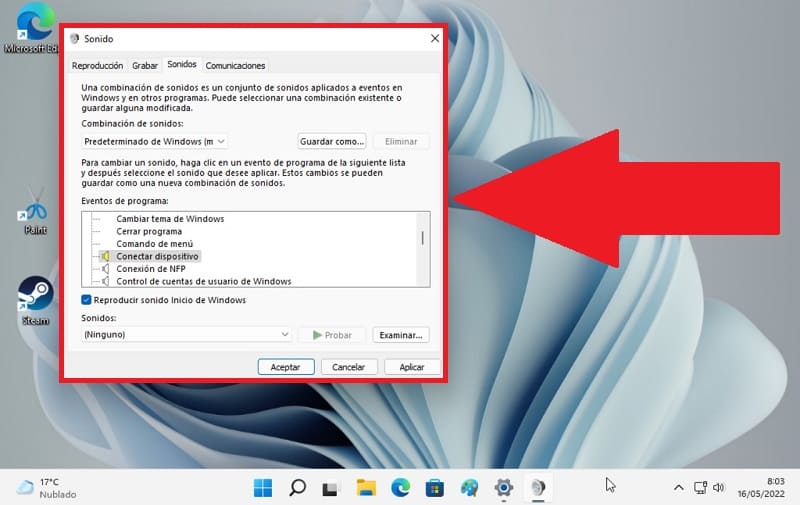Open the Windows Start menu
This screenshot has height=505, width=800.
tap(263, 488)
